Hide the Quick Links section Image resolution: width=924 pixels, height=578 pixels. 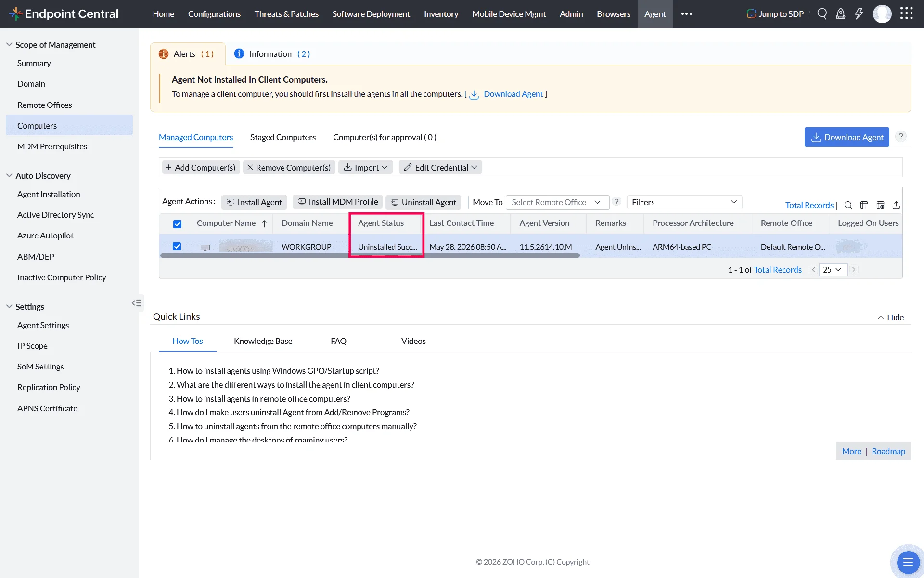click(890, 317)
